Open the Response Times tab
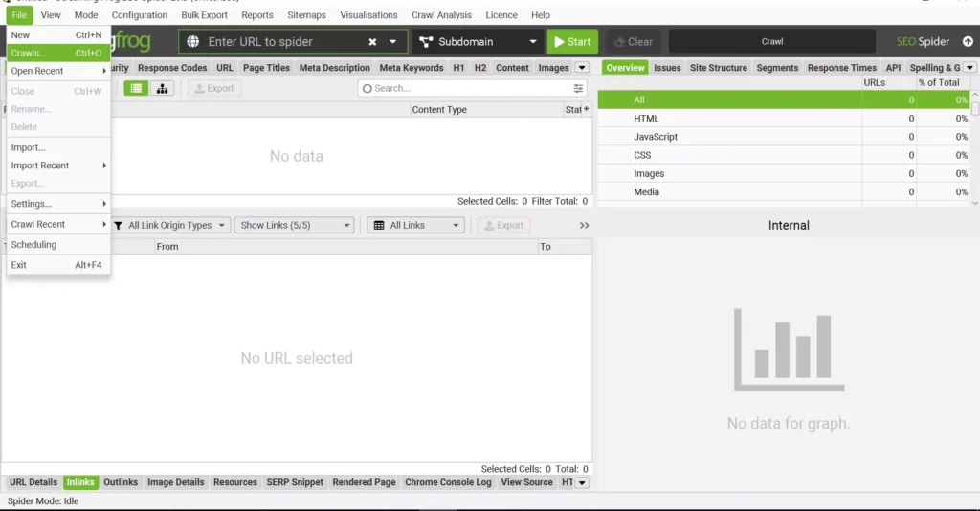 [842, 68]
